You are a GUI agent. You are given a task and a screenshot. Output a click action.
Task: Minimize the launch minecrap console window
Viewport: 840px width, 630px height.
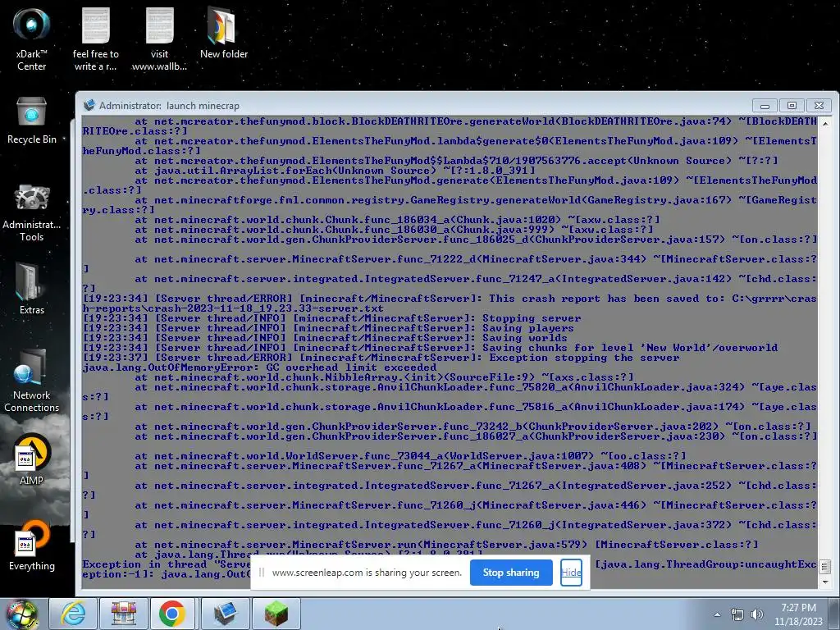click(765, 106)
